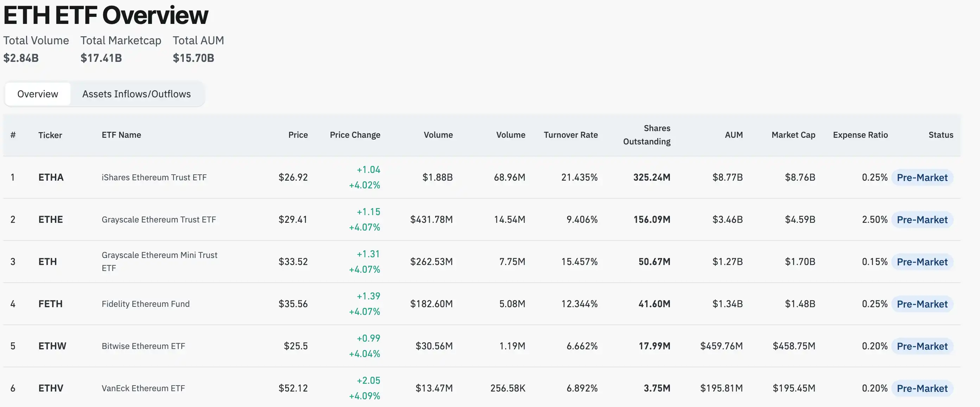Sort by Expense Ratio column
The width and height of the screenshot is (980, 407).
click(x=861, y=135)
